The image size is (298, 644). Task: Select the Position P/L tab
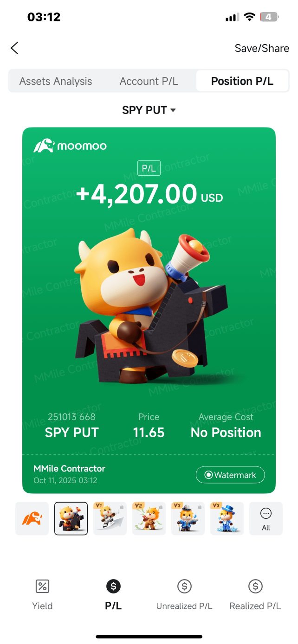[242, 81]
